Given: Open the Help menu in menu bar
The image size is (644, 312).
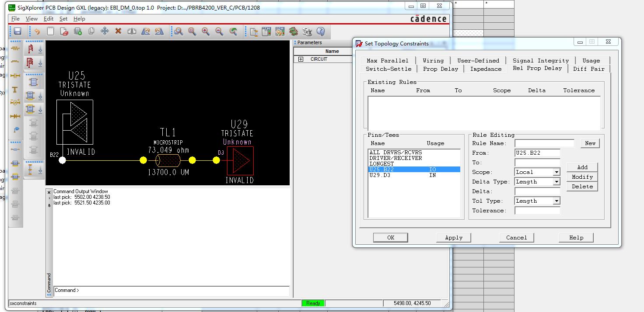Looking at the screenshot, I should pyautogui.click(x=79, y=19).
